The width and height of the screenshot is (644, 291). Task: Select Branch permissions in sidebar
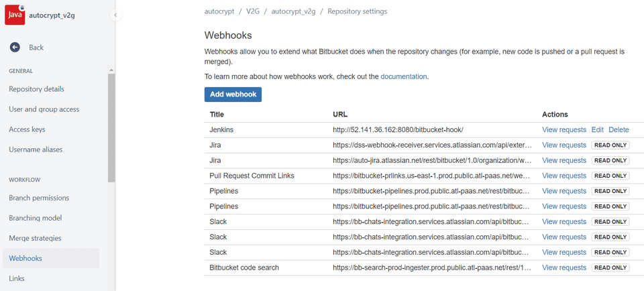point(39,198)
